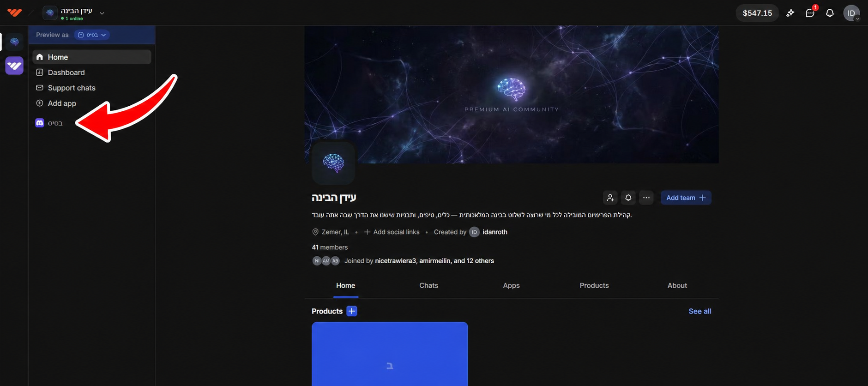
Task: Open Support chats in the sidebar
Action: click(92, 88)
